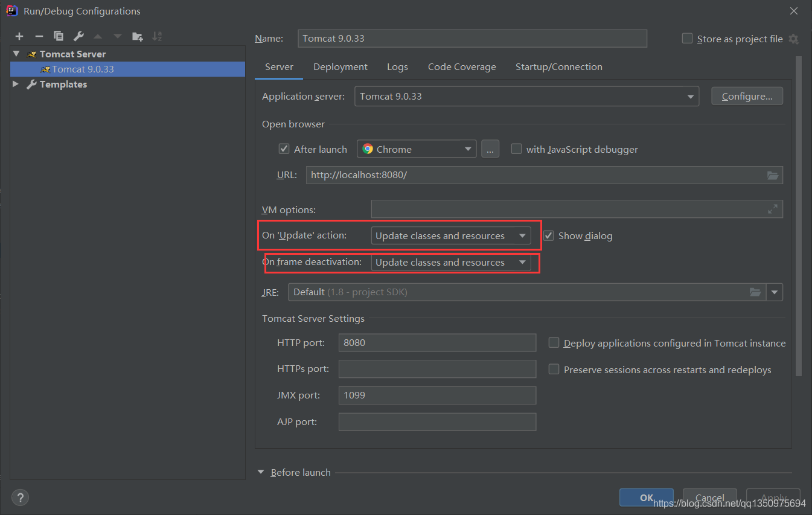Viewport: 812px width, 515px height.
Task: Copy configuration icon in toolbar
Action: pos(59,36)
